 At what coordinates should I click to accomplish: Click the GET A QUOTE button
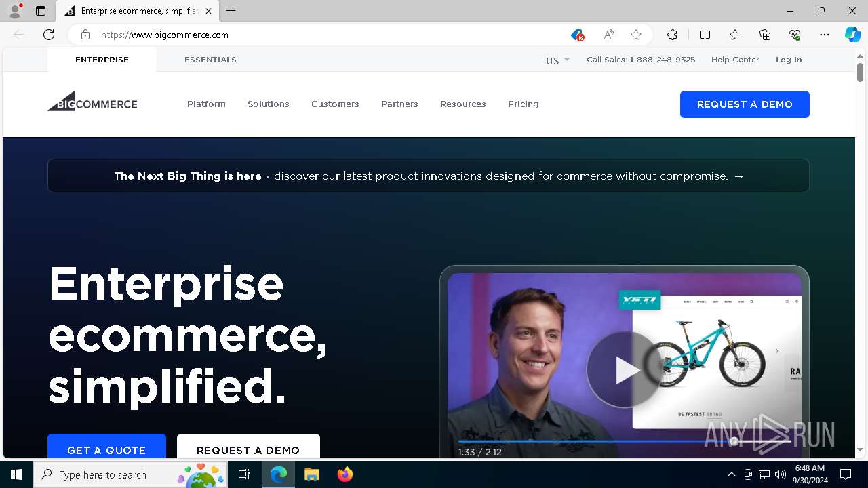click(x=106, y=447)
